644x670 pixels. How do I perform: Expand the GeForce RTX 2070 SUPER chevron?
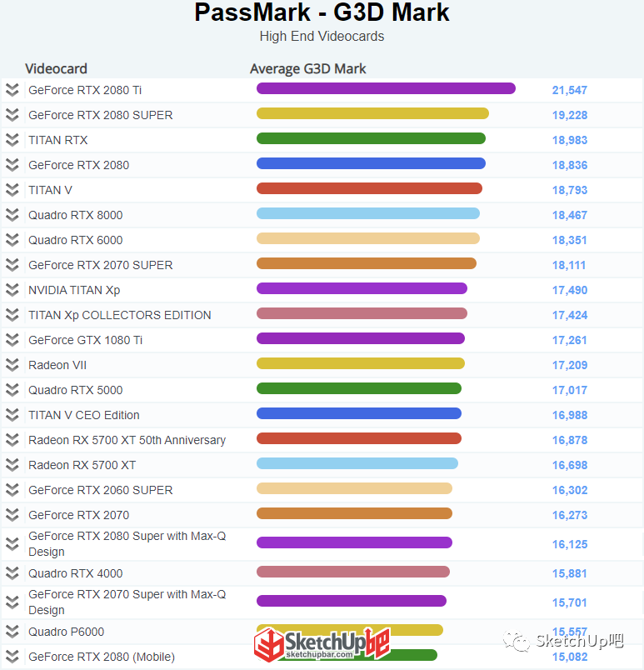12,265
